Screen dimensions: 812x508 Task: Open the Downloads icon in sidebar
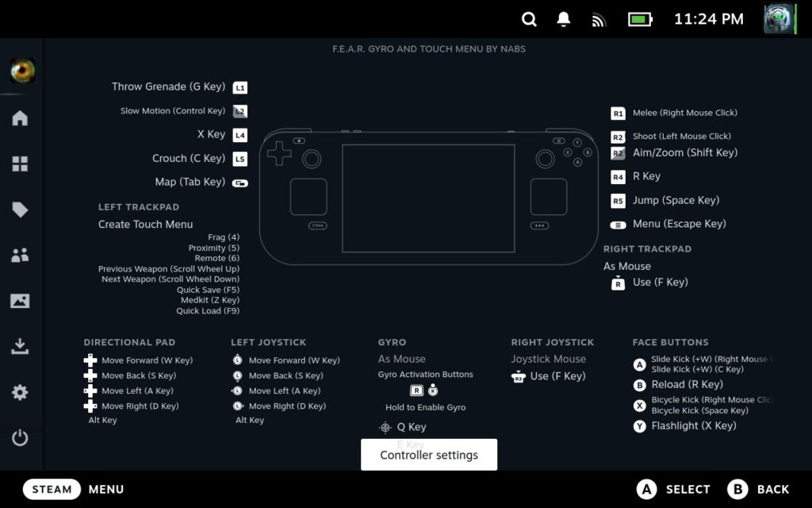(x=20, y=346)
